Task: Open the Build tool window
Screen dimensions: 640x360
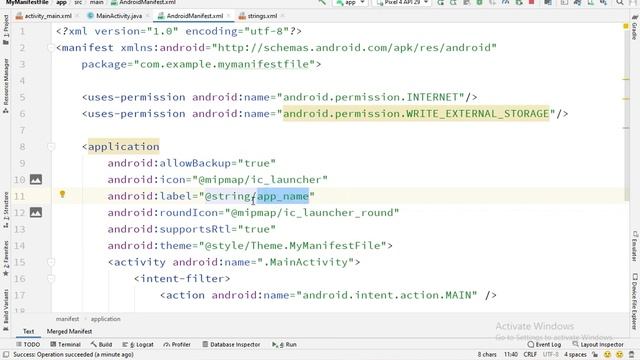Action: 101,344
